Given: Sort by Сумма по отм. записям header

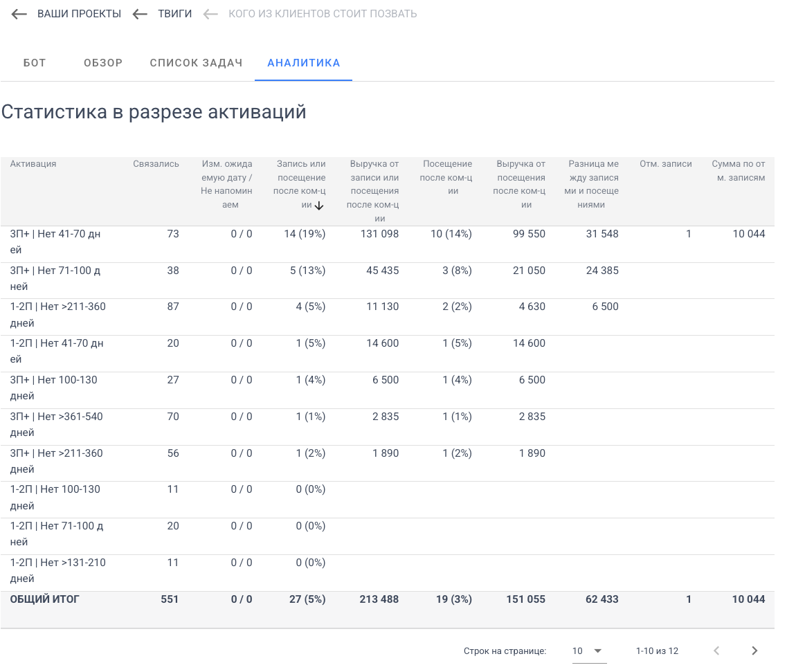Looking at the screenshot, I should pyautogui.click(x=739, y=171).
